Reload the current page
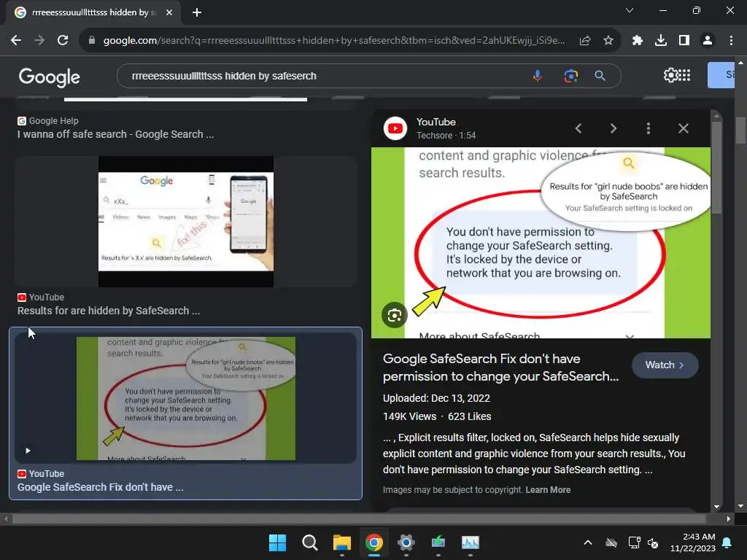 coord(63,41)
